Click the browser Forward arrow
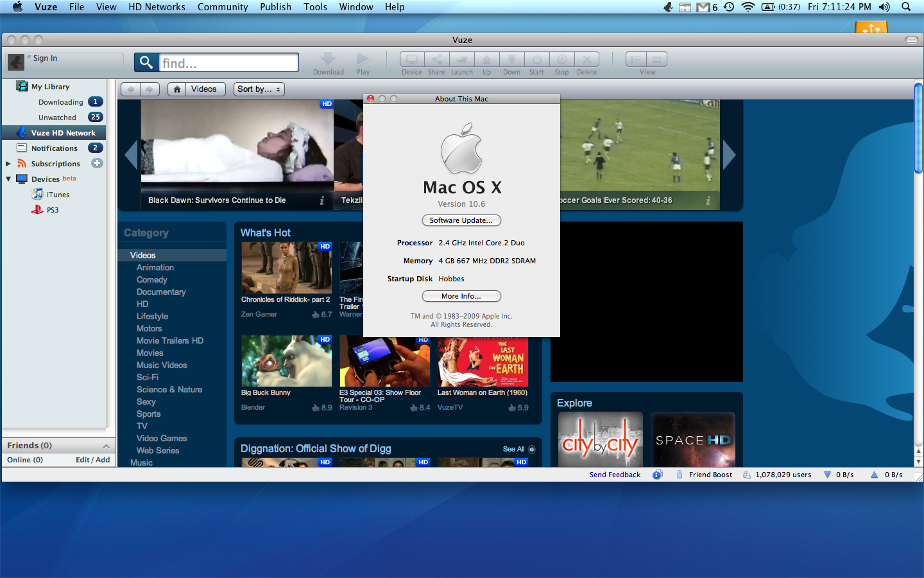This screenshot has width=924, height=578. 149,89
